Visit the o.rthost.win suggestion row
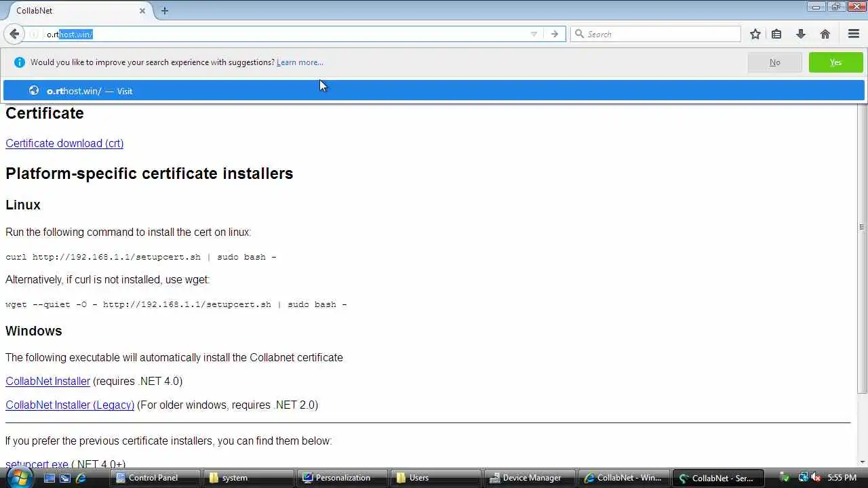The image size is (868, 488). (x=434, y=91)
